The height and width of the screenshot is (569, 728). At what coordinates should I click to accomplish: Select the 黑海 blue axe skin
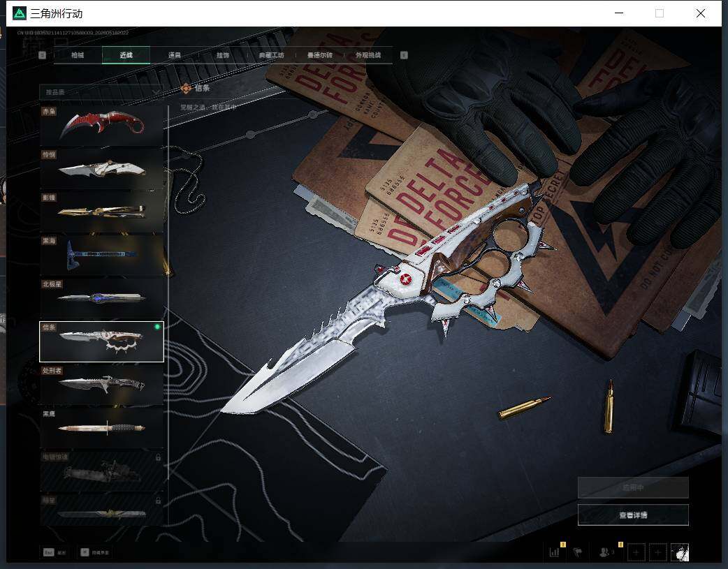tap(102, 256)
